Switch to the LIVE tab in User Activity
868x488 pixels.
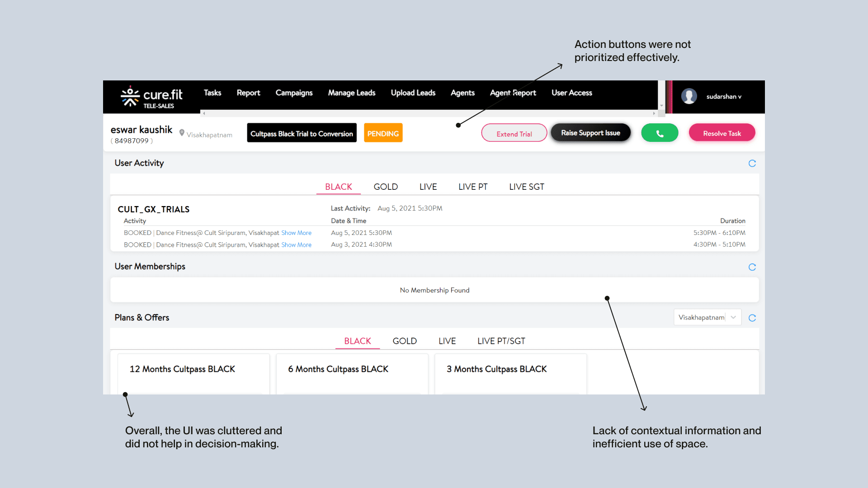click(428, 187)
